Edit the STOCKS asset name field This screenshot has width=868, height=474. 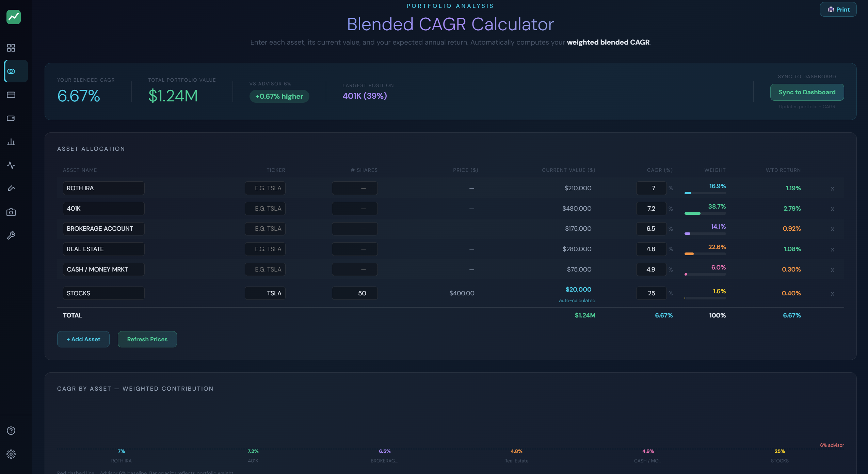click(103, 293)
